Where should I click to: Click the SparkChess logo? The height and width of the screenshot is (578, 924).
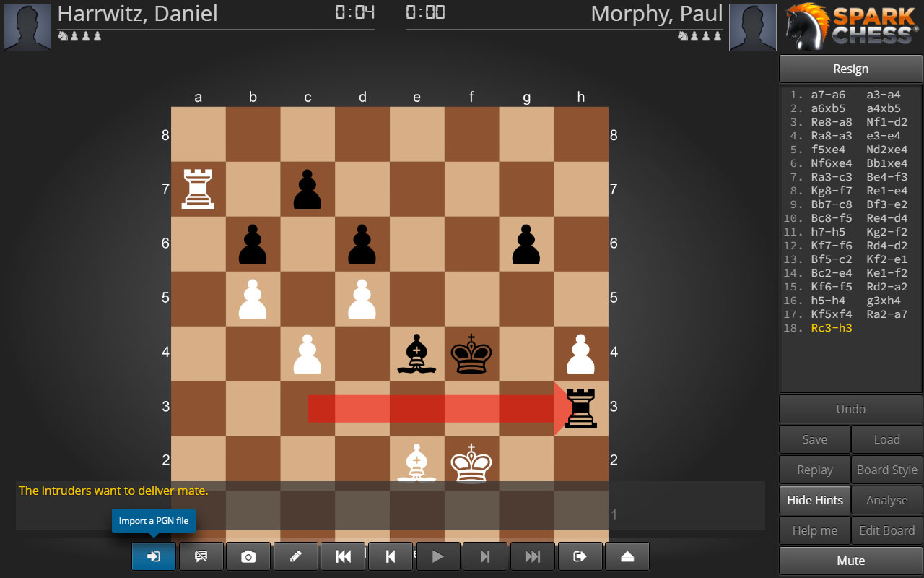(x=850, y=25)
